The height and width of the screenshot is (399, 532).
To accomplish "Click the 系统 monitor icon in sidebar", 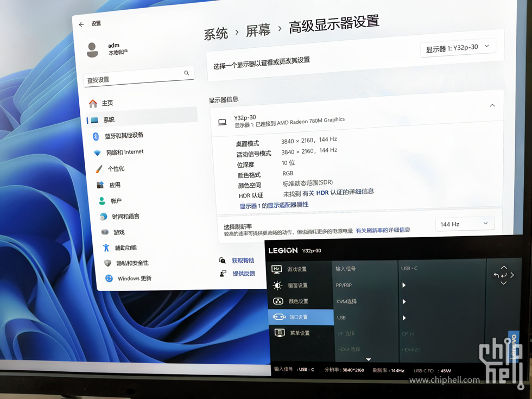I will click(x=94, y=120).
